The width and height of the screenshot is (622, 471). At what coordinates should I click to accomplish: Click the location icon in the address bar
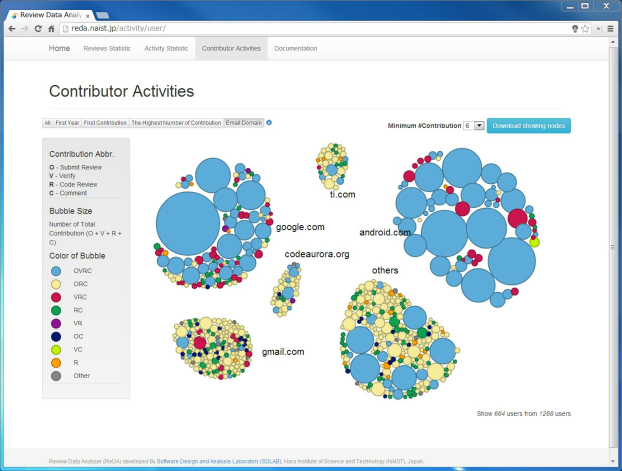[574, 29]
